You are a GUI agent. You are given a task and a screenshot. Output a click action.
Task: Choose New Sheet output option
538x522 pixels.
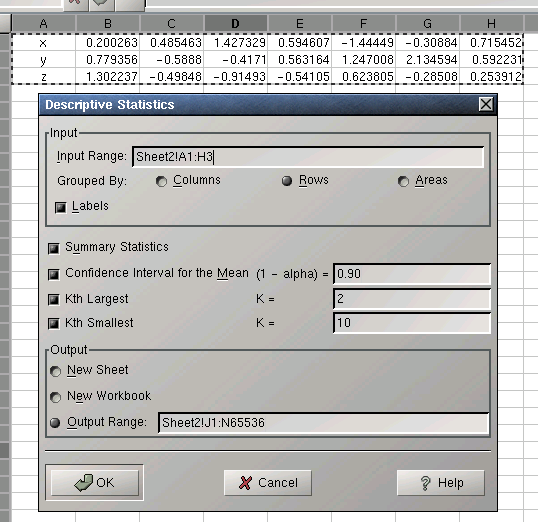click(55, 371)
